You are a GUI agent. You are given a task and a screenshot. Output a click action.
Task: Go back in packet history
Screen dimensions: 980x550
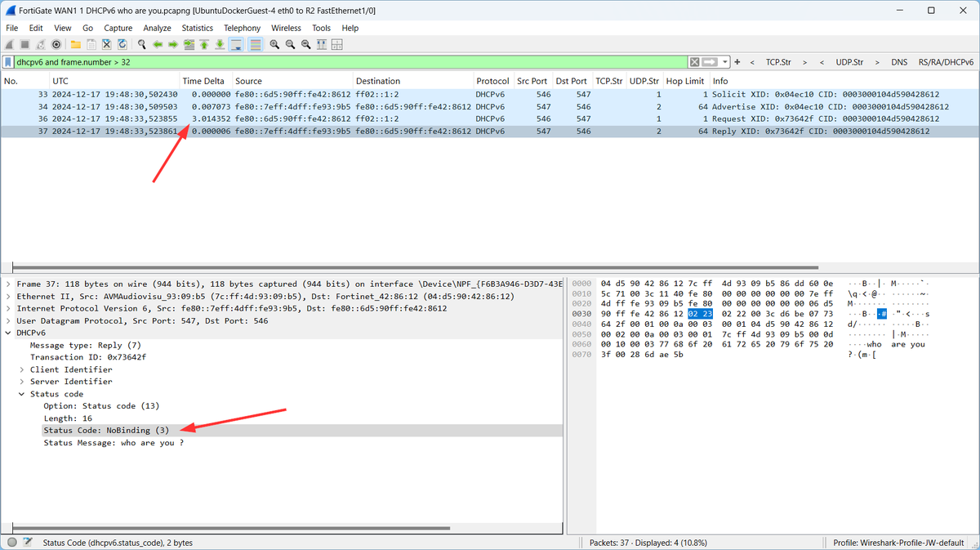click(158, 44)
